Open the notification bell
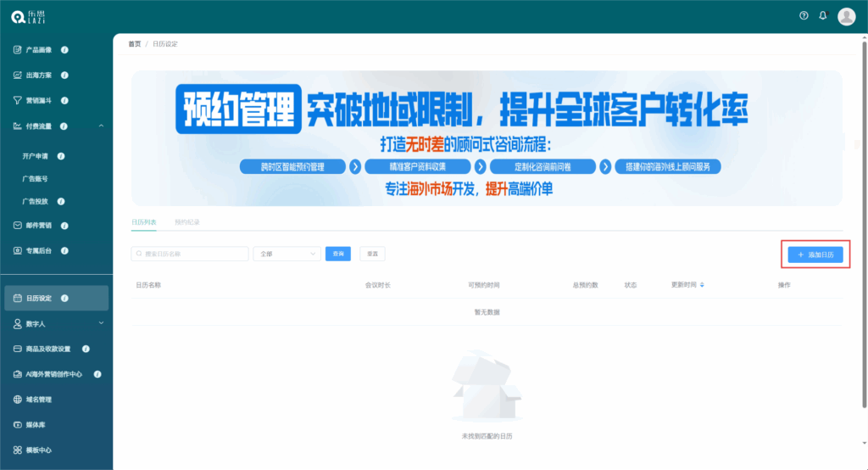Image resolution: width=868 pixels, height=470 pixels. [822, 16]
